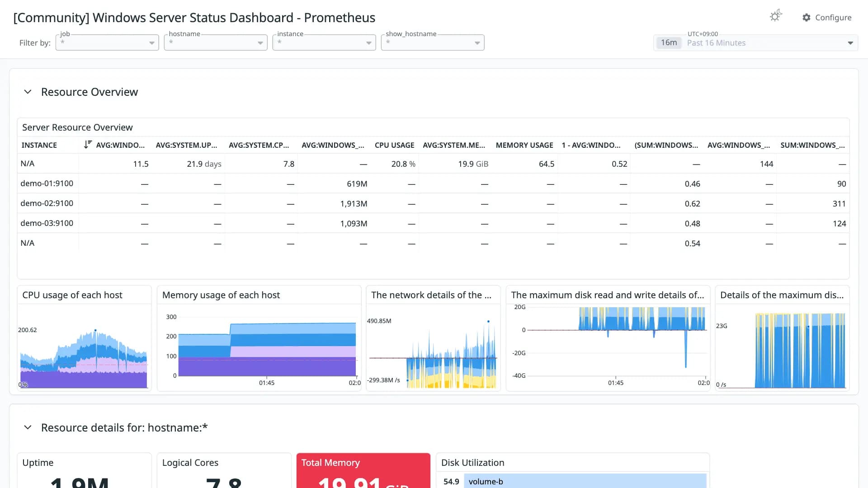Click the Configure gear icon
Screen dimensions: 868x488
click(x=807, y=18)
